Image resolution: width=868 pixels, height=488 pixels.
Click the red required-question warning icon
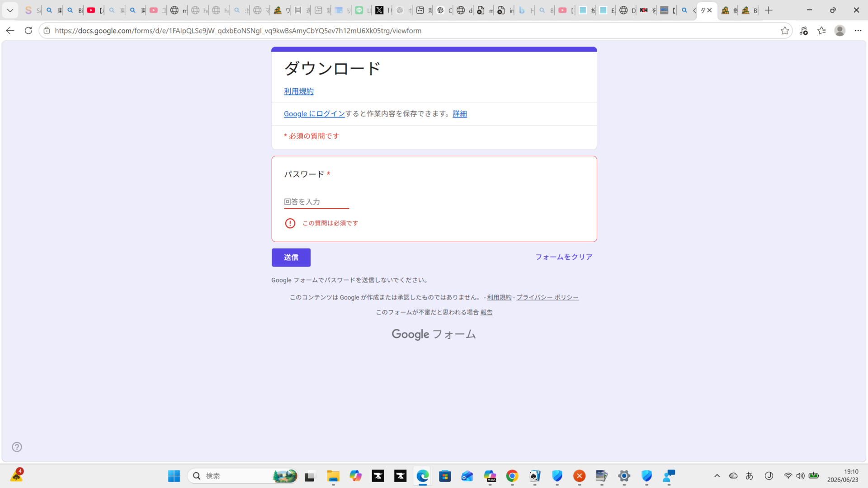pos(290,223)
